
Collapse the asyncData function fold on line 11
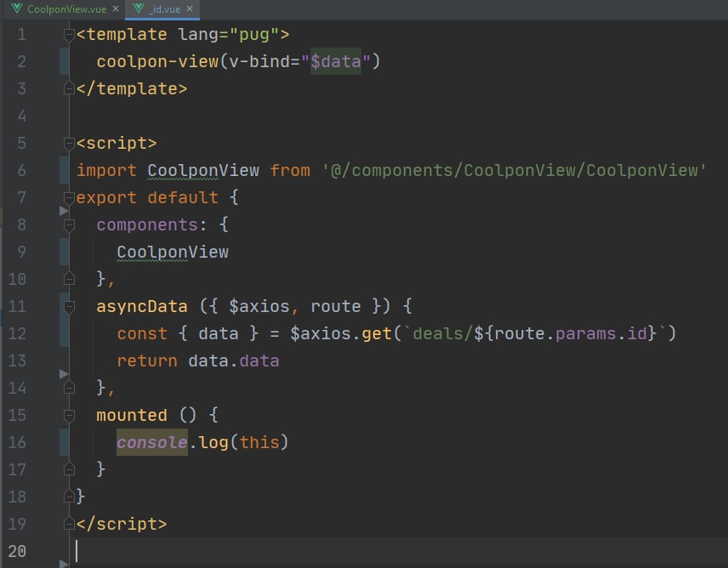[x=69, y=306]
